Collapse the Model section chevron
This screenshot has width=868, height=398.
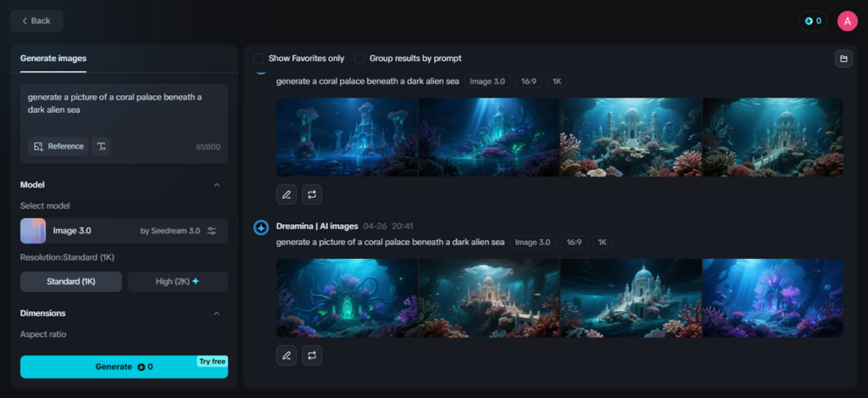216,185
